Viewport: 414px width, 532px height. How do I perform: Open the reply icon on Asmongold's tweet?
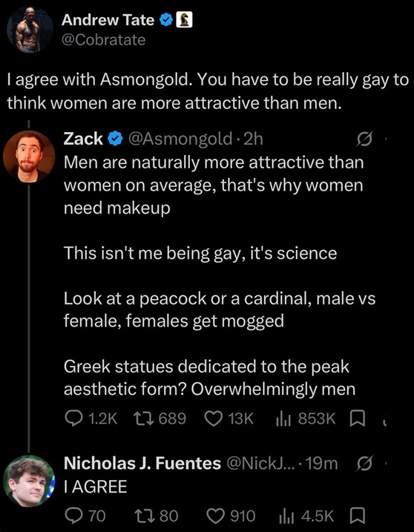72,419
